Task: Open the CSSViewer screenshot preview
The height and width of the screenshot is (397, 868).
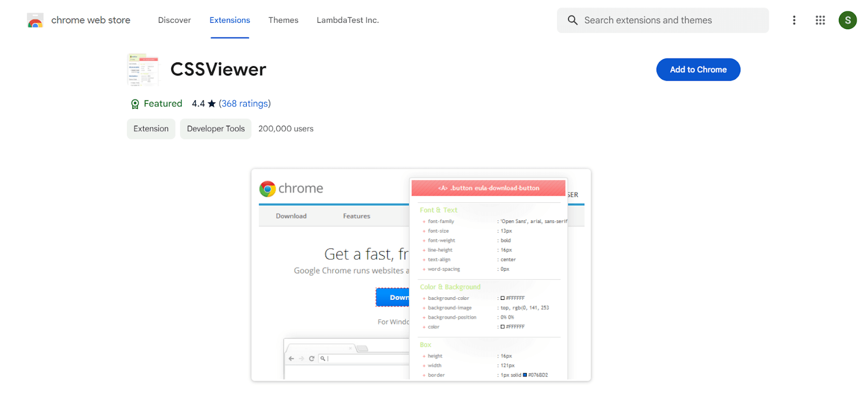Action: pyautogui.click(x=421, y=275)
